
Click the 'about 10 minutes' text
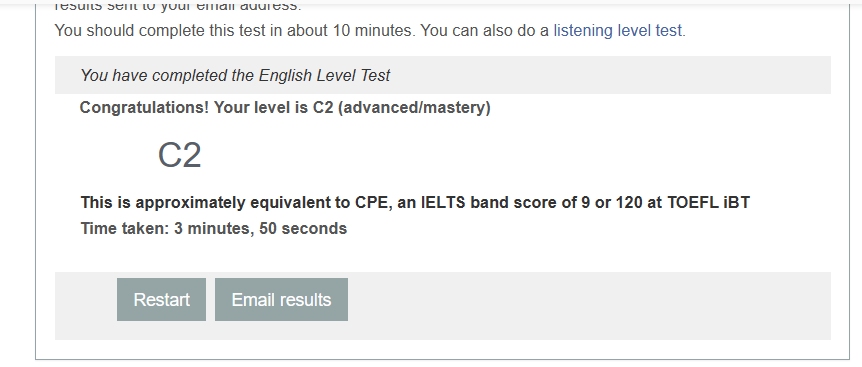pos(349,30)
